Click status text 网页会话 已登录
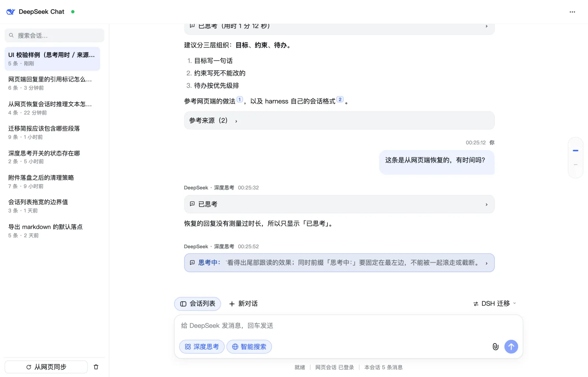Viewport: 588px width, 377px height. (335, 367)
